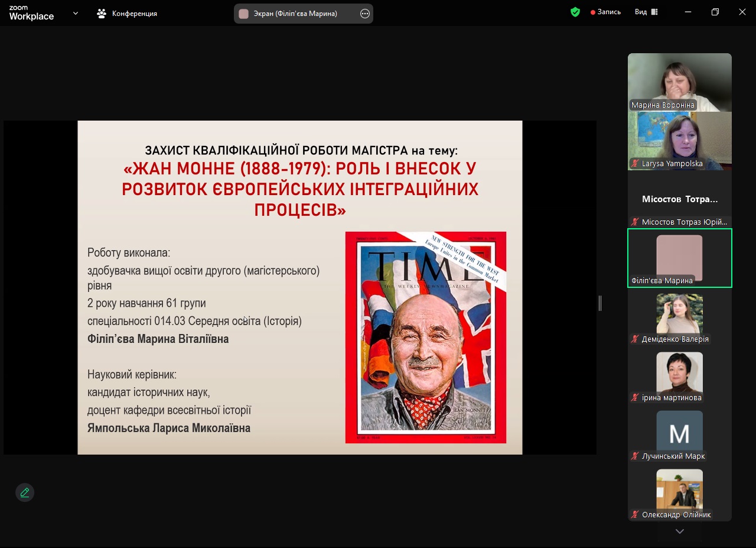This screenshot has height=548, width=756.
Task: Open the screen share options ellipsis
Action: click(365, 14)
